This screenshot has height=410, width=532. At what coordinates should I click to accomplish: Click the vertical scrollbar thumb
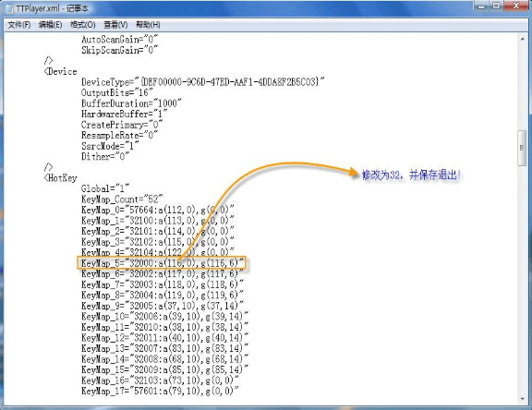[522, 148]
